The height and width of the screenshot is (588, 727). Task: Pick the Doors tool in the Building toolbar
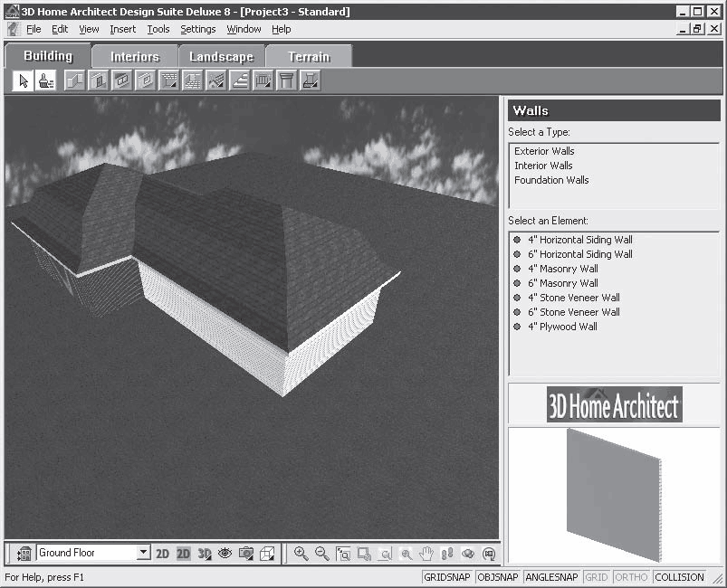point(99,81)
